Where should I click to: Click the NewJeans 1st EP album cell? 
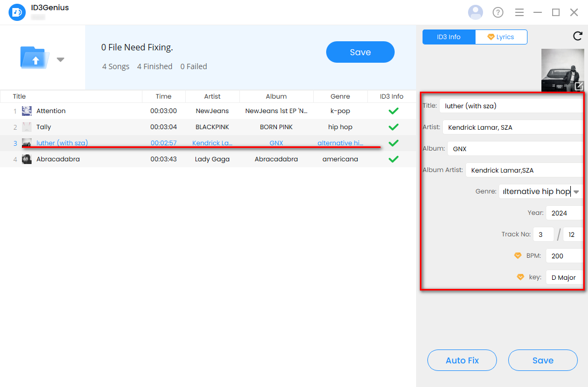coord(276,111)
